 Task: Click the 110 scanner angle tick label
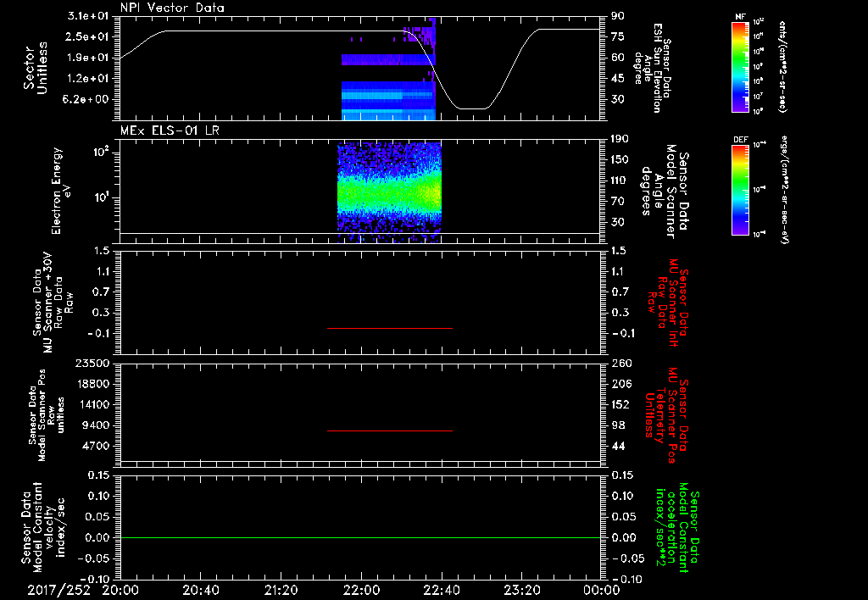tap(620, 181)
